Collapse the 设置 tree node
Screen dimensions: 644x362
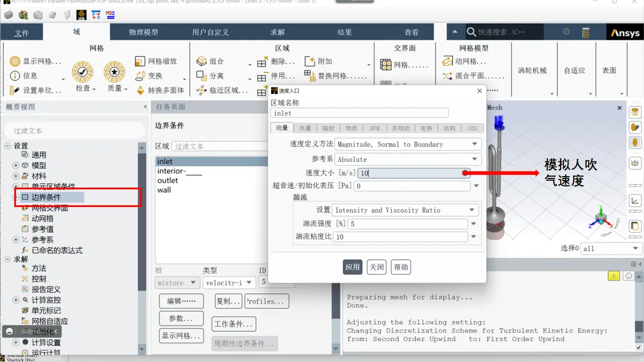[8, 145]
